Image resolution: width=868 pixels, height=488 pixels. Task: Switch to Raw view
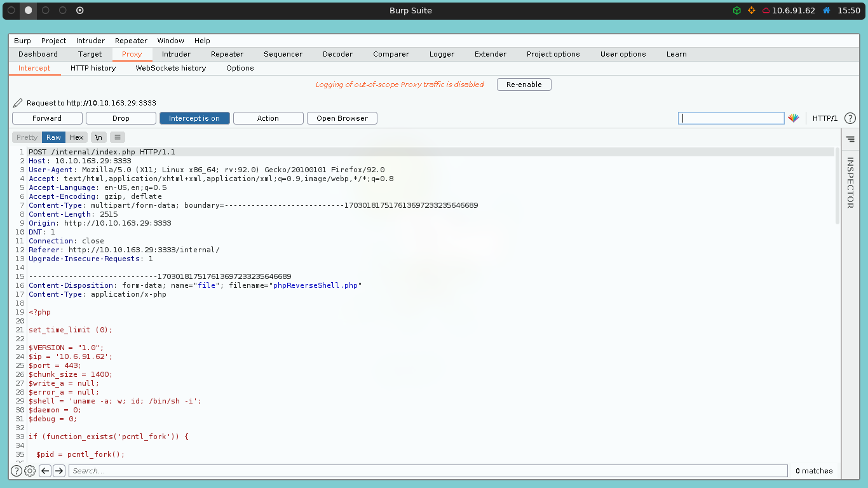pyautogui.click(x=54, y=137)
